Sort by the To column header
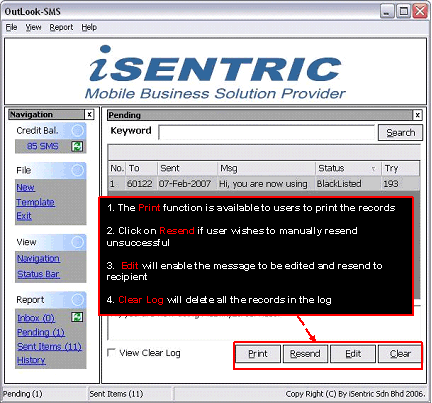 coord(141,168)
